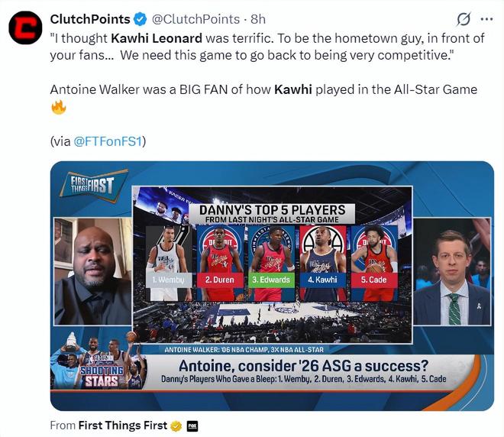Open the First Things First source link

pyautogui.click(x=123, y=426)
